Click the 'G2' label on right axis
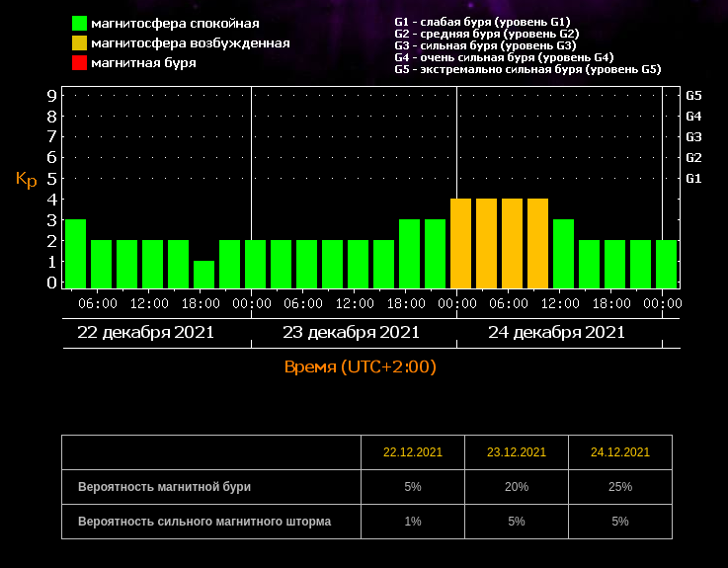 tap(693, 157)
